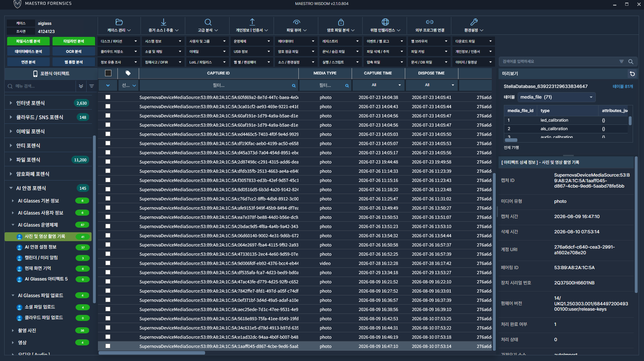644x361 pixels.
Task: Click the horizontal scrollbar under the table
Action: 152,353
